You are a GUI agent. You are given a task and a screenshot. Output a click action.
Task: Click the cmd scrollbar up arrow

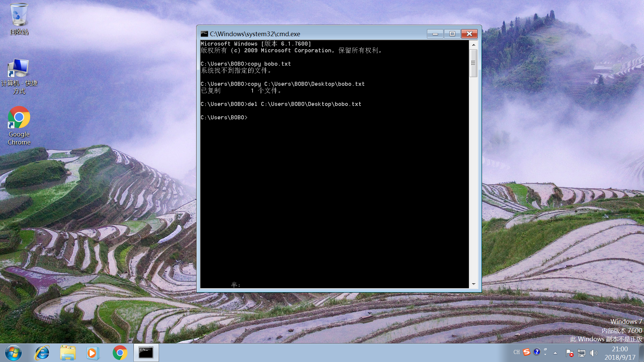473,45
